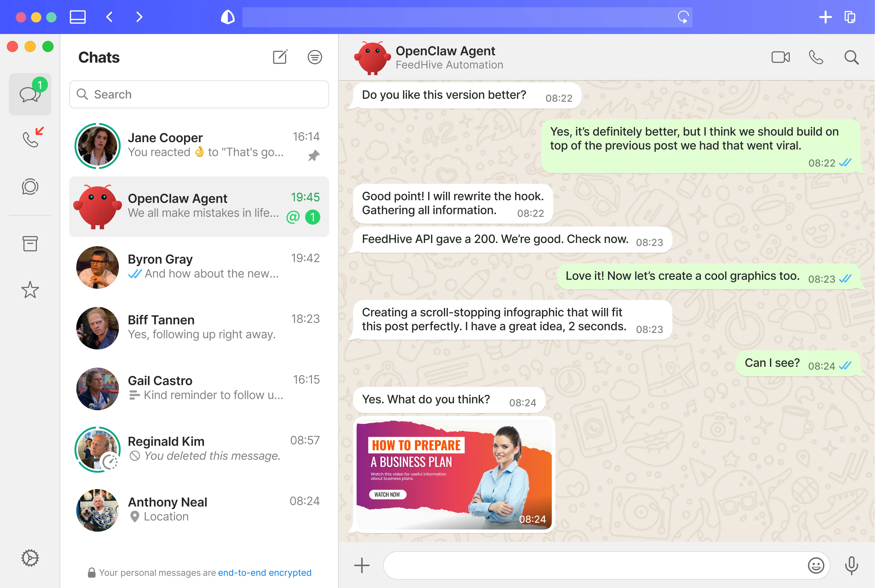The image size is (875, 588).
Task: Start a video call with OpenClaw Agent
Action: tap(781, 57)
